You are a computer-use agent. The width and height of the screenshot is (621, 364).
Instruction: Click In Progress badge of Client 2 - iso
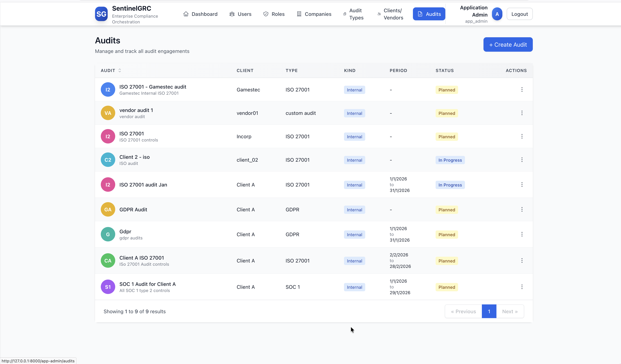point(450,160)
